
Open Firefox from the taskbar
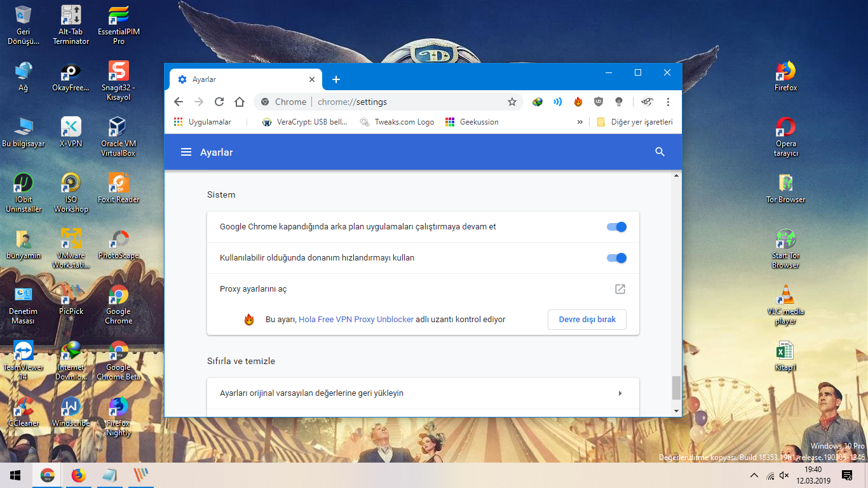tap(78, 475)
